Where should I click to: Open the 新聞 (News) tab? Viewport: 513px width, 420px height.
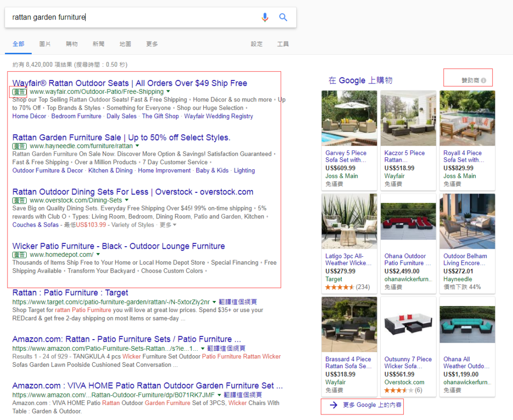99,44
